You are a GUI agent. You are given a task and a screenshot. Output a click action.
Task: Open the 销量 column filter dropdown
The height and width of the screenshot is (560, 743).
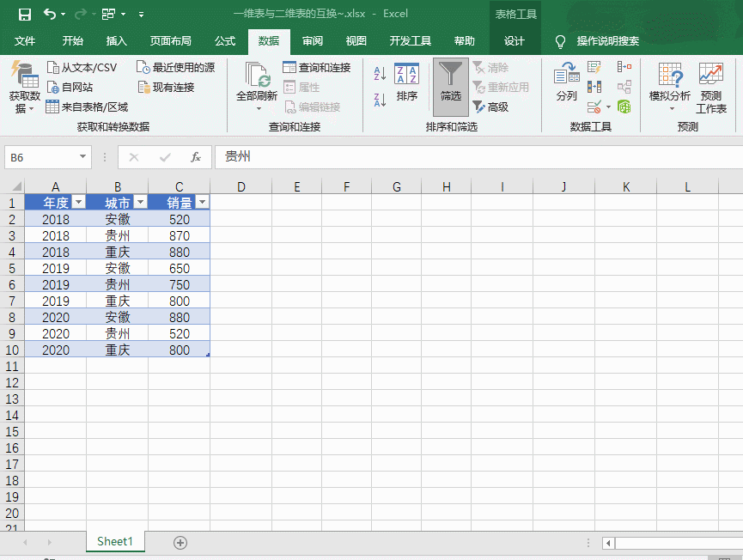(202, 202)
